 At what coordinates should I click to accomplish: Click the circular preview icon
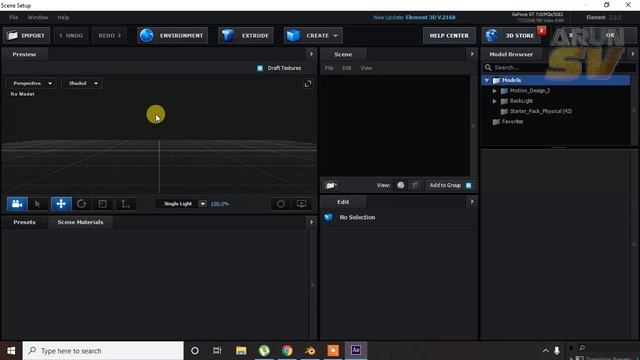pos(280,204)
